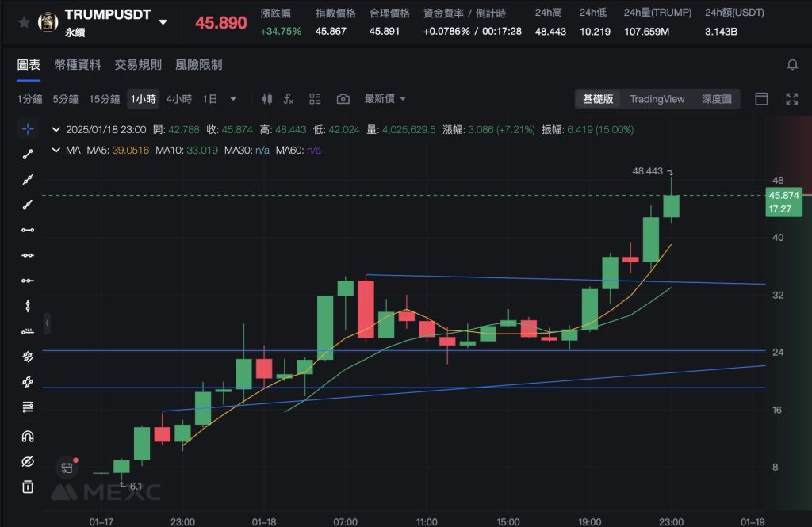Select the 4小時 timeframe
This screenshot has height=527, width=812.
click(x=178, y=99)
